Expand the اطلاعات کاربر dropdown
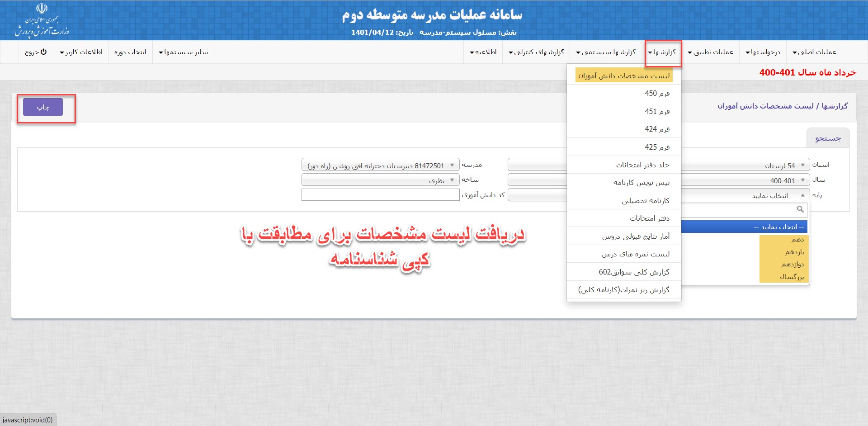Image resolution: width=868 pixels, height=426 pixels. (x=81, y=52)
